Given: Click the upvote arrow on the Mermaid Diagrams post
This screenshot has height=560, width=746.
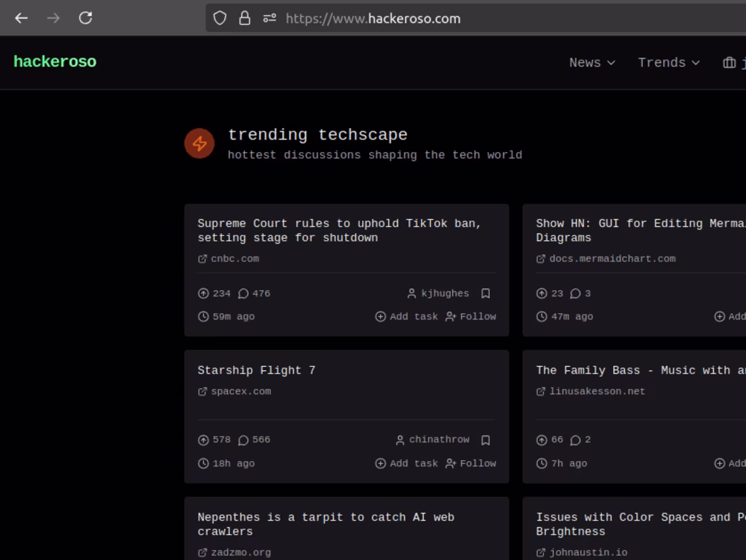Looking at the screenshot, I should (541, 293).
